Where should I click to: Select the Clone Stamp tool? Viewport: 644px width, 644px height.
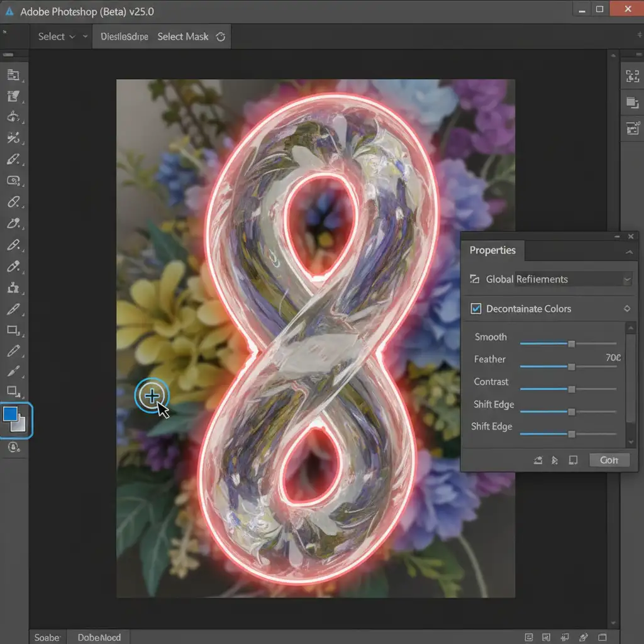point(14,287)
